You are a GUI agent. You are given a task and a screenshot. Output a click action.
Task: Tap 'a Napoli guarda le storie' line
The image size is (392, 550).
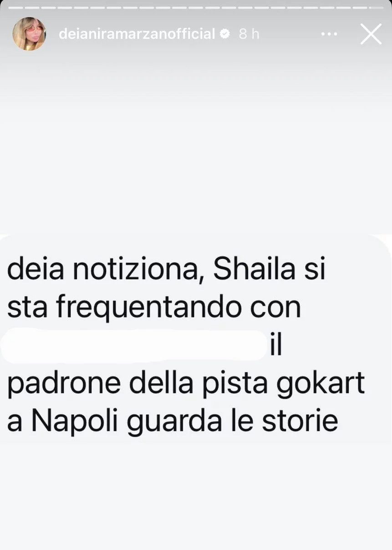point(173,422)
